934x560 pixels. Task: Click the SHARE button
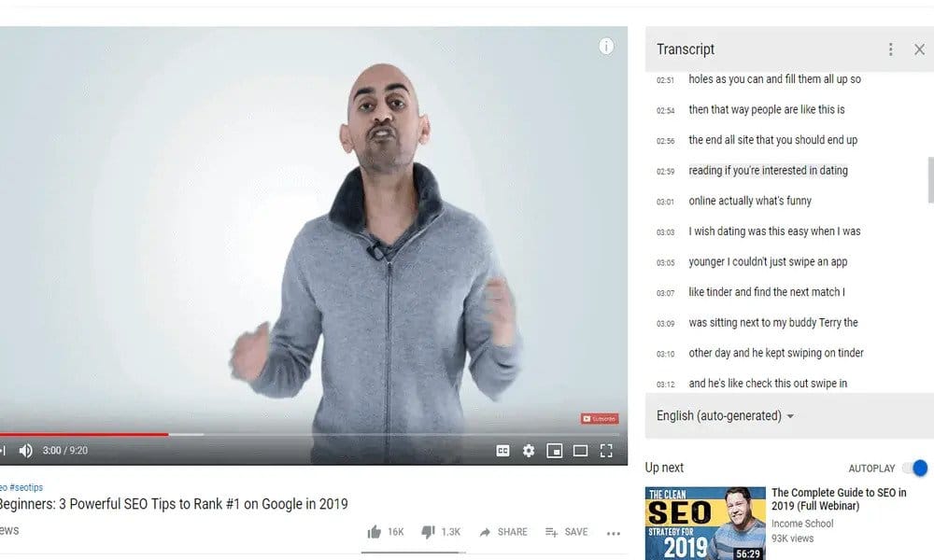(503, 531)
